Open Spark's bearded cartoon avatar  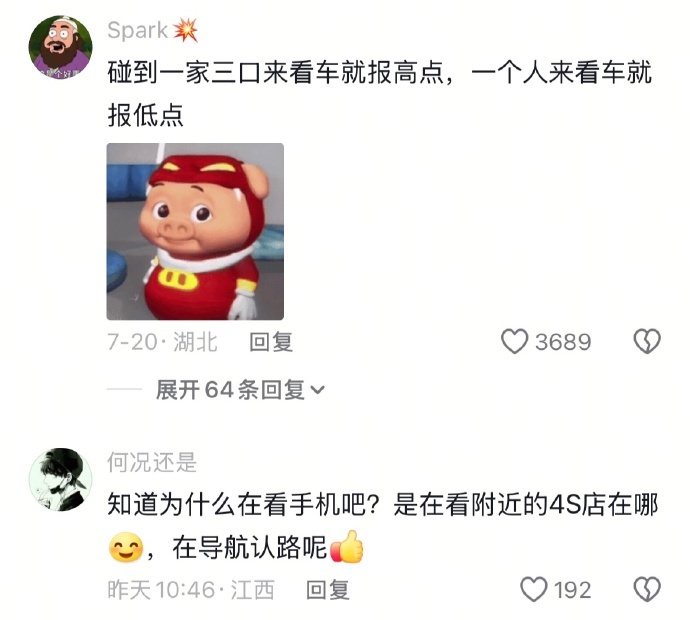60,47
